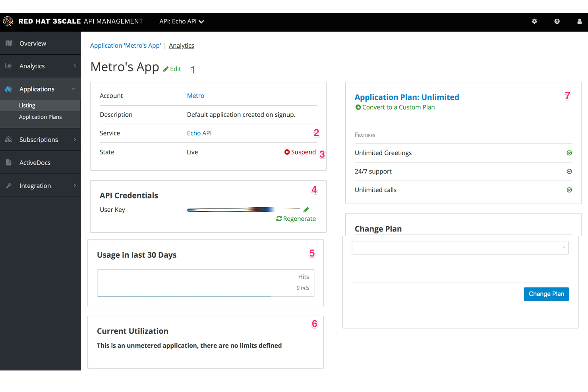Click the ActiveDocs document icon
This screenshot has height=392, width=588.
[x=8, y=162]
